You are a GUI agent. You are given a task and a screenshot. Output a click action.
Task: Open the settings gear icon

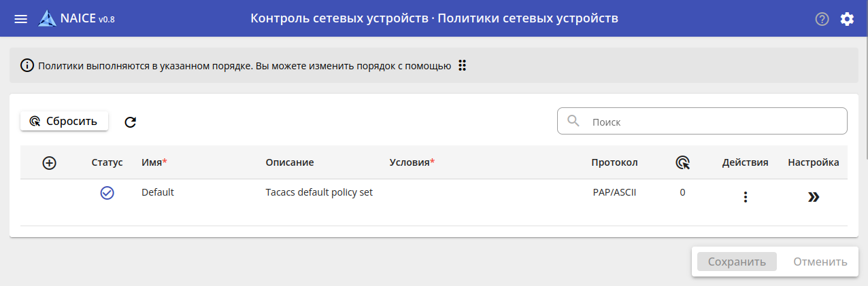847,19
